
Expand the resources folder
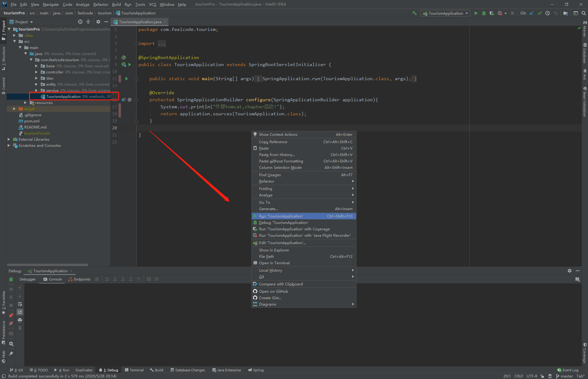tap(25, 102)
